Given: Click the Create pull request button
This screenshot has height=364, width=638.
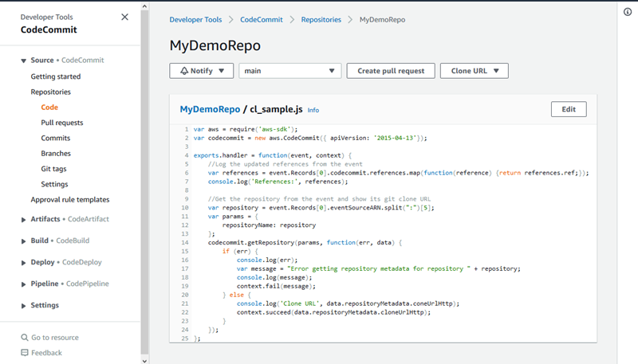Looking at the screenshot, I should point(391,71).
